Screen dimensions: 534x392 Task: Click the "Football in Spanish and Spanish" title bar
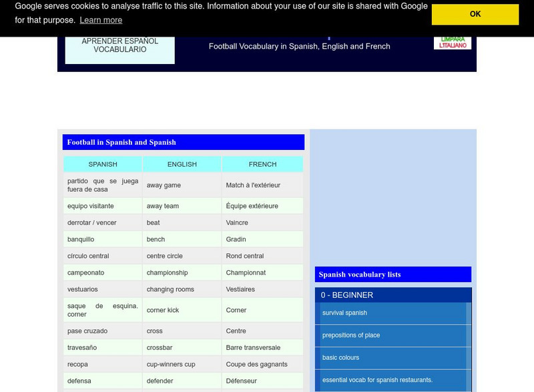click(x=123, y=142)
